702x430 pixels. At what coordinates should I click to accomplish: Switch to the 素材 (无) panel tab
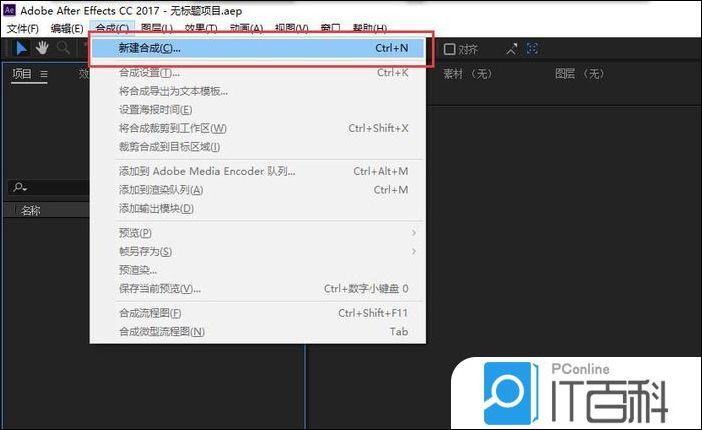pos(467,73)
